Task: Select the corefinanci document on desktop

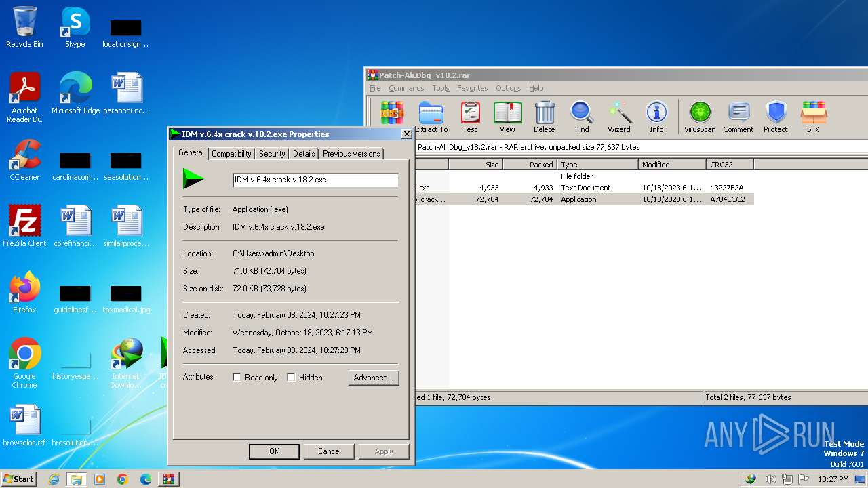Action: pyautogui.click(x=75, y=226)
